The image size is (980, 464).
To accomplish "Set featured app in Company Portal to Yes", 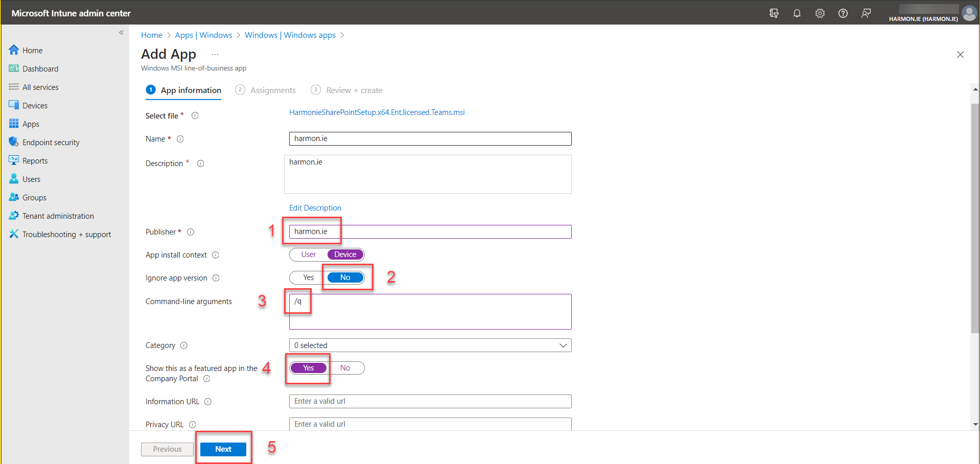I will (308, 368).
